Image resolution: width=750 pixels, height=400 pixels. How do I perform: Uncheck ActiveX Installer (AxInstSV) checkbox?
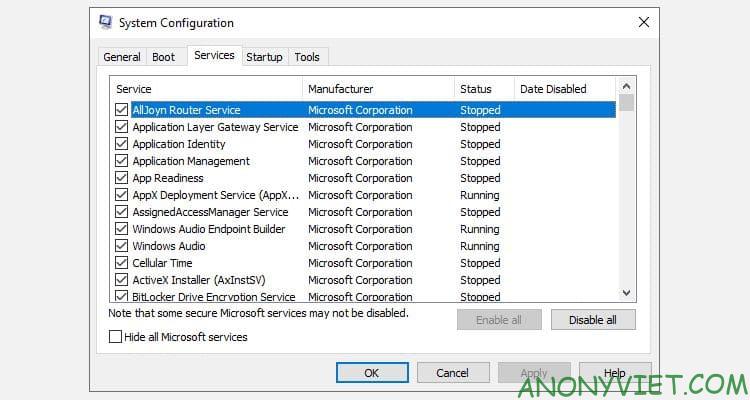[x=121, y=280]
